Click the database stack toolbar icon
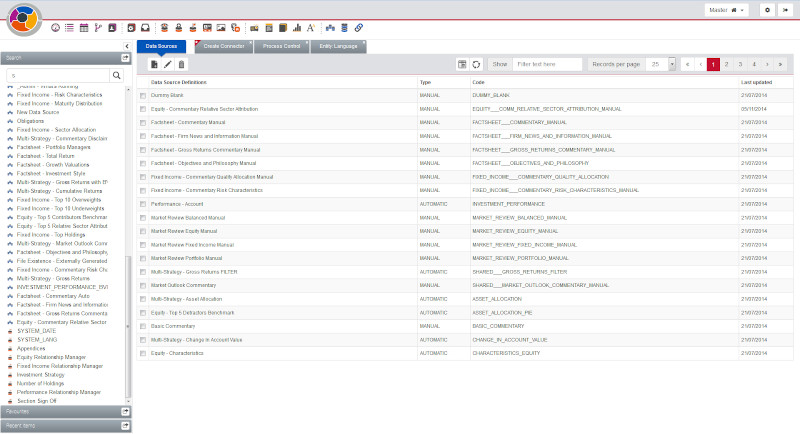Image resolution: width=800 pixels, height=434 pixels. click(344, 28)
